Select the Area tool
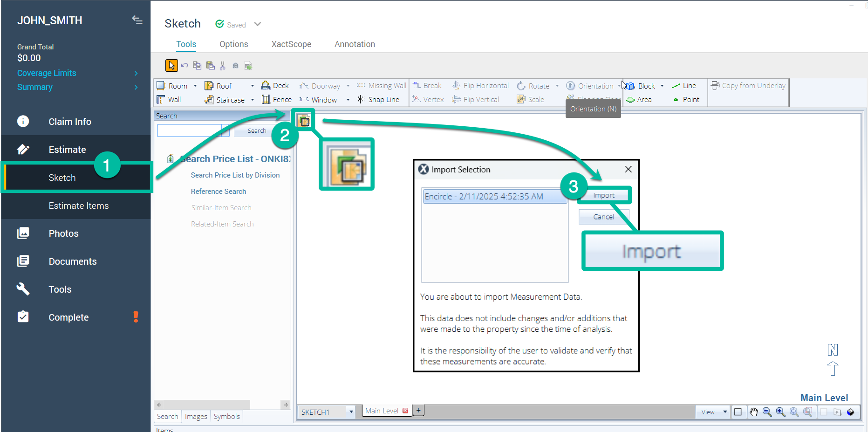 click(x=639, y=99)
